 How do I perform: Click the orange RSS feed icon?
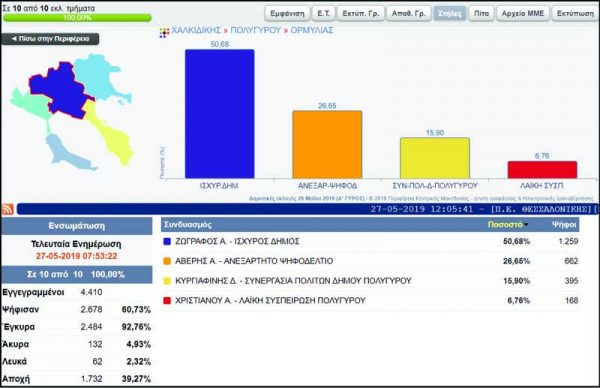(x=8, y=209)
